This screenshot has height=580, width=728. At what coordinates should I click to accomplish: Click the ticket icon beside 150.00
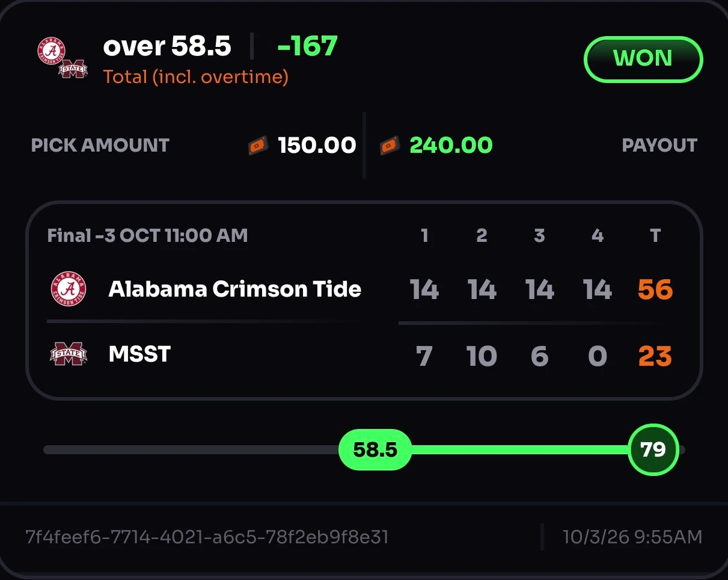[258, 146]
